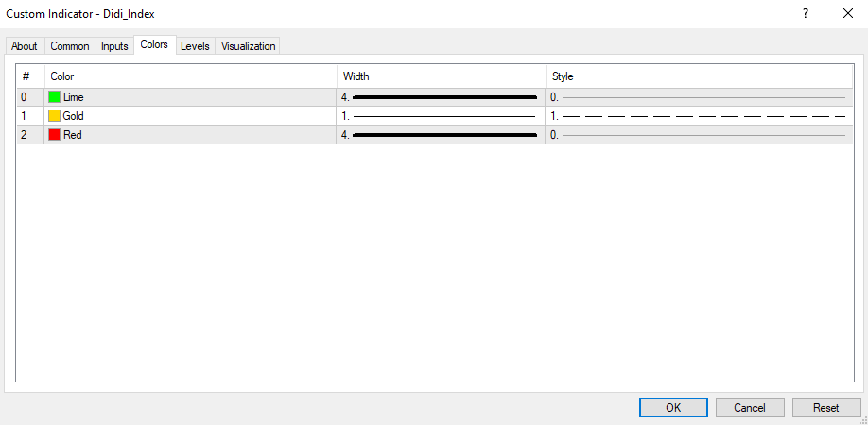Select the Red color name text

pyautogui.click(x=73, y=135)
